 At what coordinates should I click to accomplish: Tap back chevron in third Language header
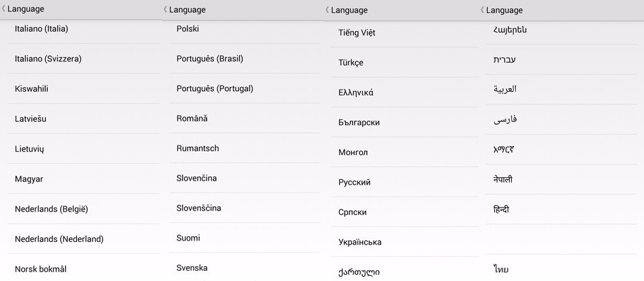[327, 10]
